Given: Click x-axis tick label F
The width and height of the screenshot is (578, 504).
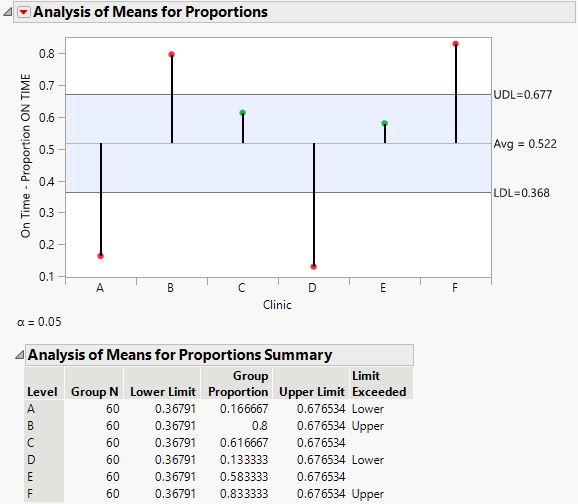Looking at the screenshot, I should click(x=455, y=288).
